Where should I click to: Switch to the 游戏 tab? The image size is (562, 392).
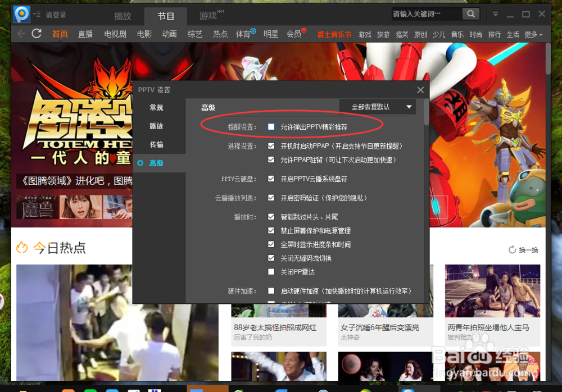pos(209,16)
